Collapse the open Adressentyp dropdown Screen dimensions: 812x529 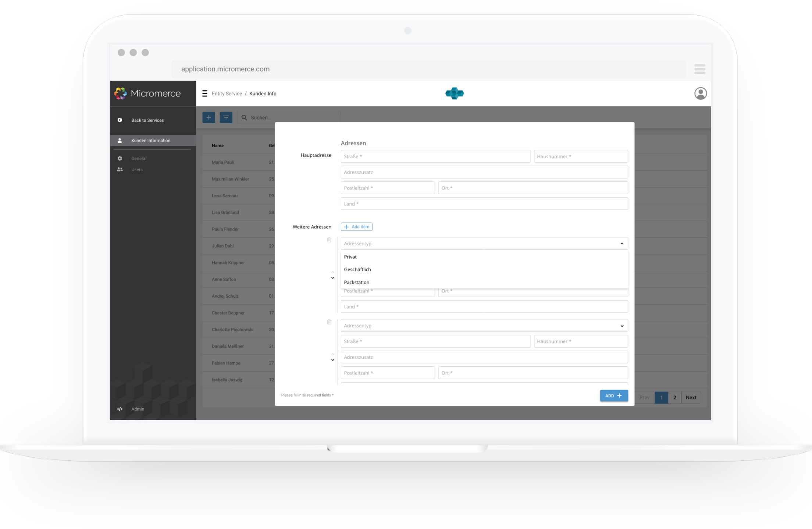point(622,244)
